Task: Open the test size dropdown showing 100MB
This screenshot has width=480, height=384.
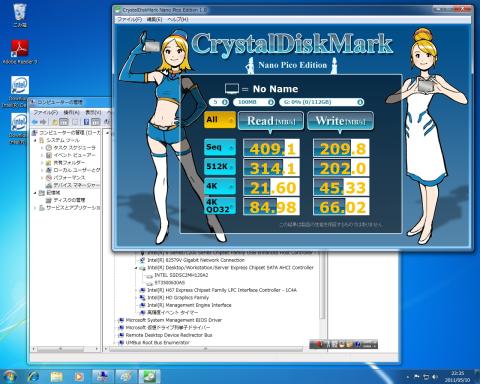Action: [254, 102]
